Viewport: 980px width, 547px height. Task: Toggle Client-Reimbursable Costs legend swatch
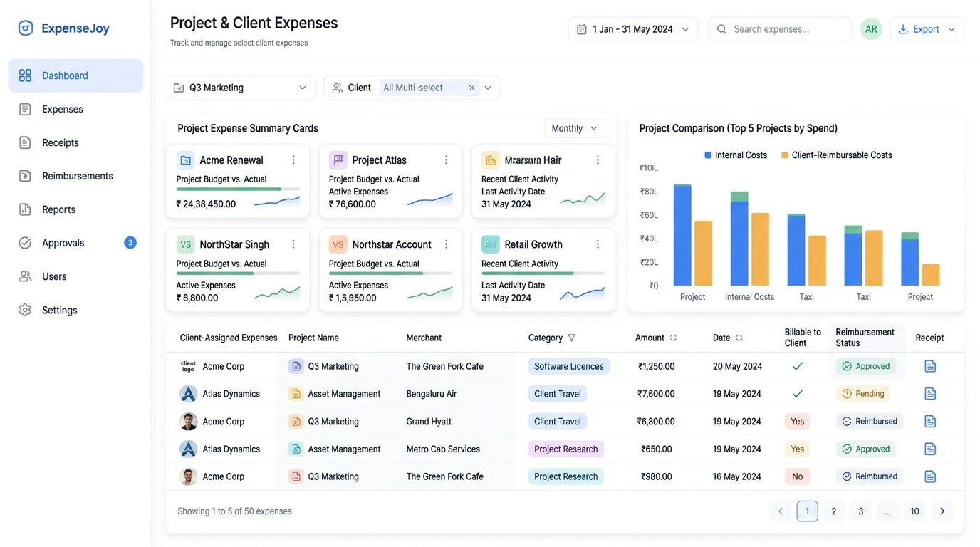click(785, 155)
